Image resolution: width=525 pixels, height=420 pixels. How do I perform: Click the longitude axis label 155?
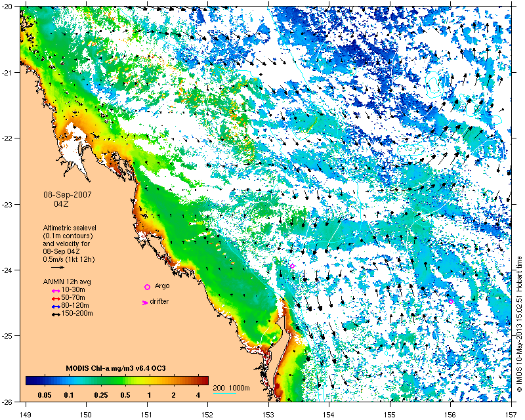click(x=390, y=414)
